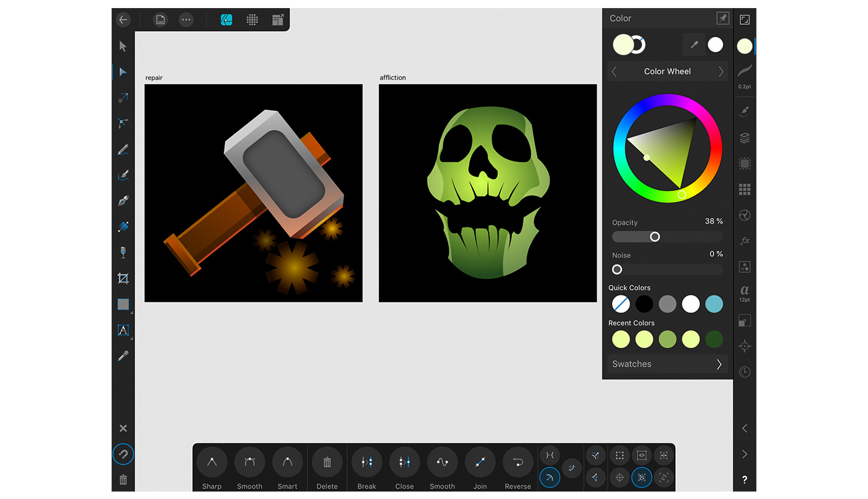This screenshot has height=499, width=868.
Task: Select the Move tool arrow
Action: pyautogui.click(x=123, y=46)
